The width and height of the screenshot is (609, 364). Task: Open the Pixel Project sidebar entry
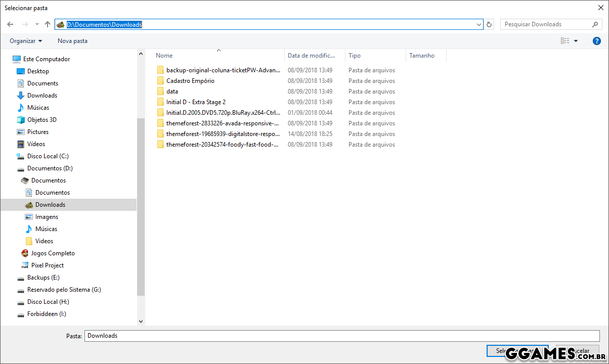tap(47, 265)
